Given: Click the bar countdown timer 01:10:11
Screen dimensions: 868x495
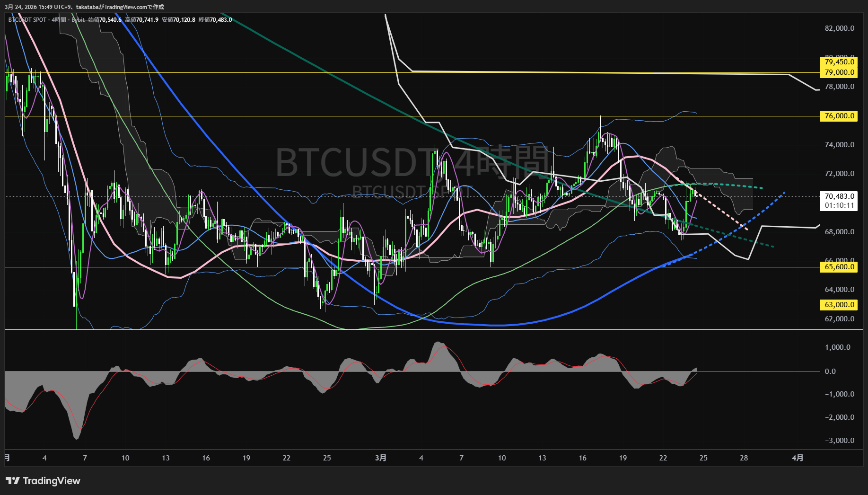Looking at the screenshot, I should click(839, 206).
